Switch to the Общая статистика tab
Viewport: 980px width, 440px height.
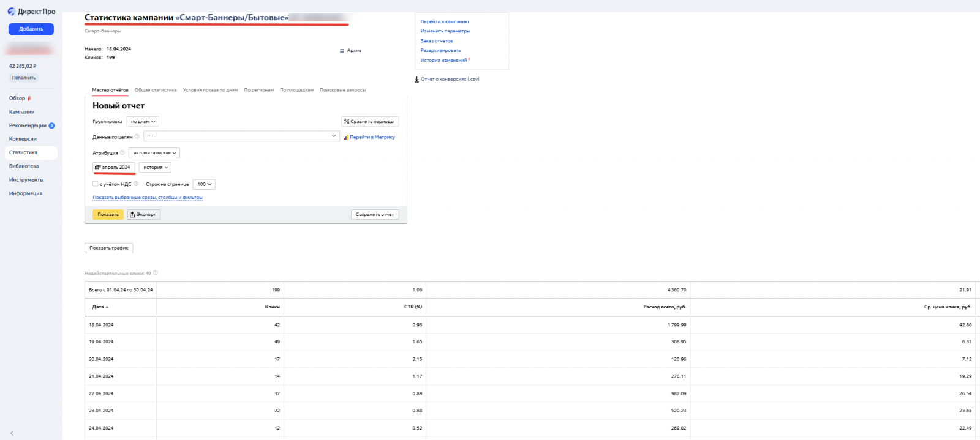pyautogui.click(x=156, y=90)
